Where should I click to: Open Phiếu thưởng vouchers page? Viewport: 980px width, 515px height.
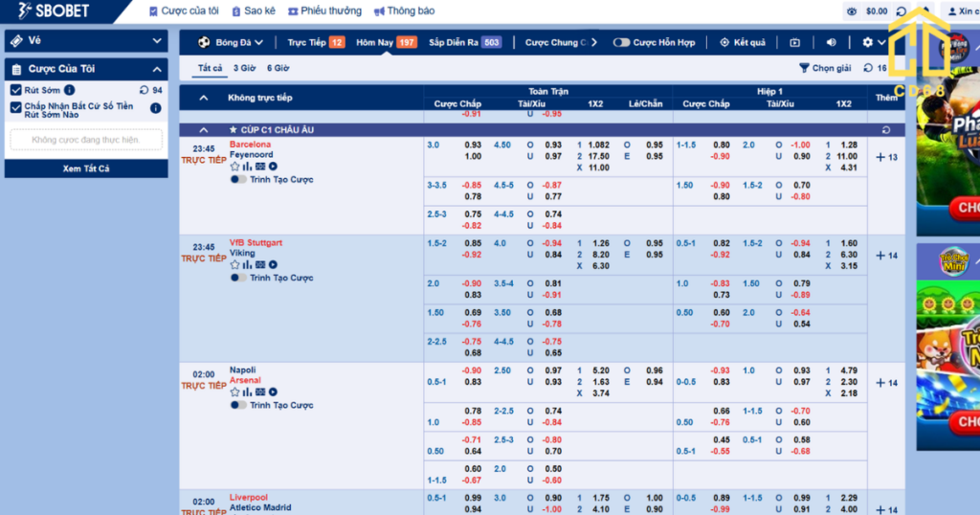[x=324, y=11]
